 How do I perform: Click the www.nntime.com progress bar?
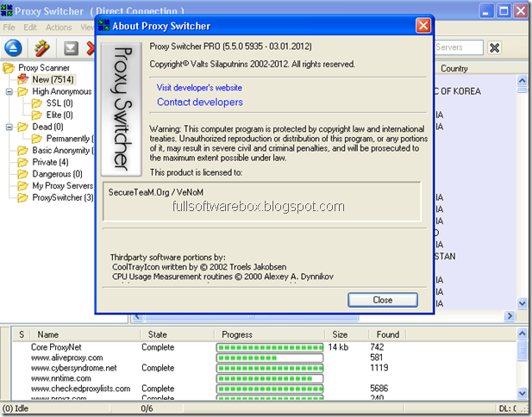pos(270,378)
